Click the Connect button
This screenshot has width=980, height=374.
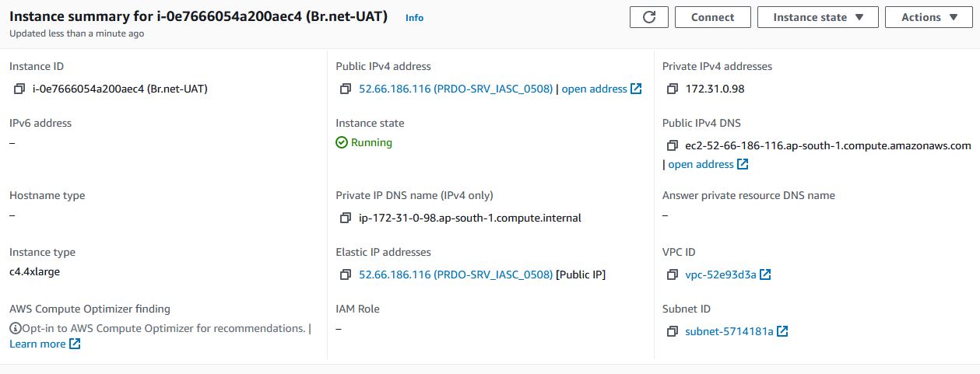tap(712, 17)
